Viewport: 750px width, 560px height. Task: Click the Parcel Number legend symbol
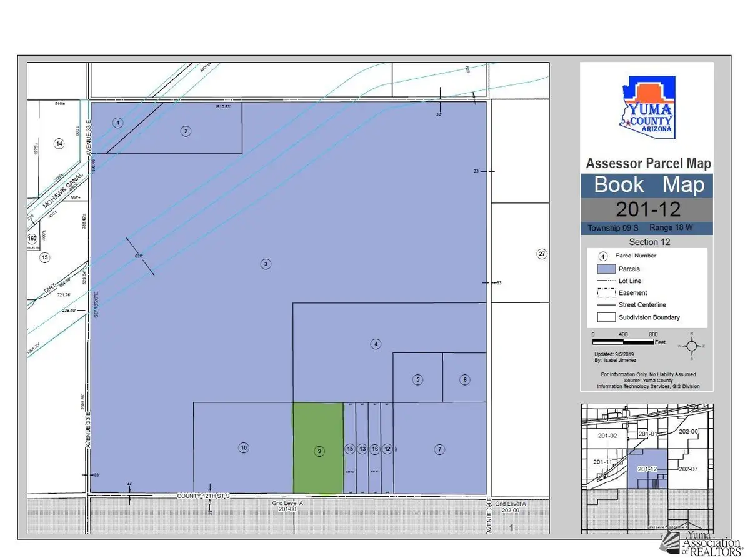click(x=603, y=256)
